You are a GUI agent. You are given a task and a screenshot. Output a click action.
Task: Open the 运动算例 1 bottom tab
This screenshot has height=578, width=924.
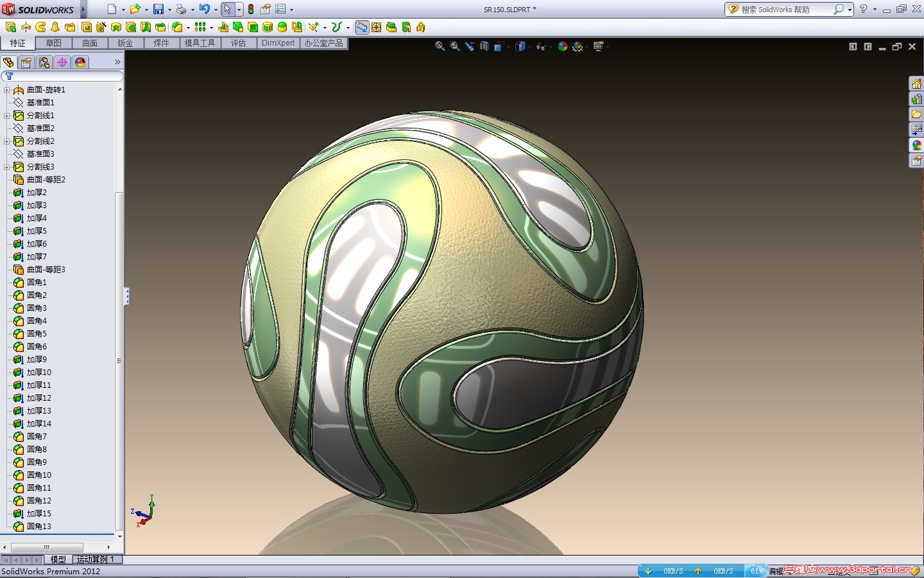click(96, 559)
